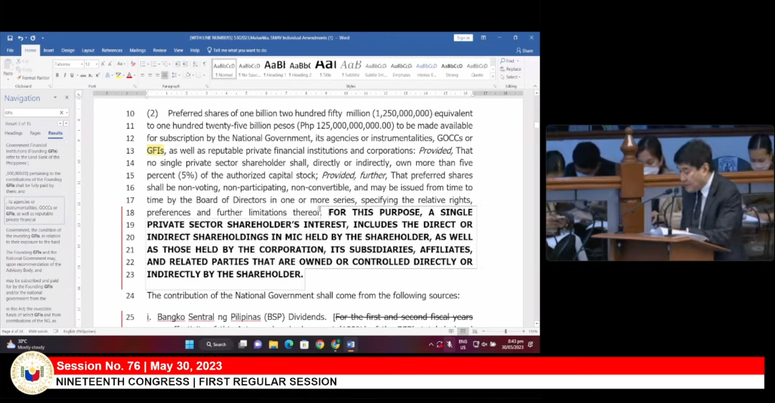Open Microsoft Edge from the taskbar
Screen dimensions: 775x403
pyautogui.click(x=289, y=345)
